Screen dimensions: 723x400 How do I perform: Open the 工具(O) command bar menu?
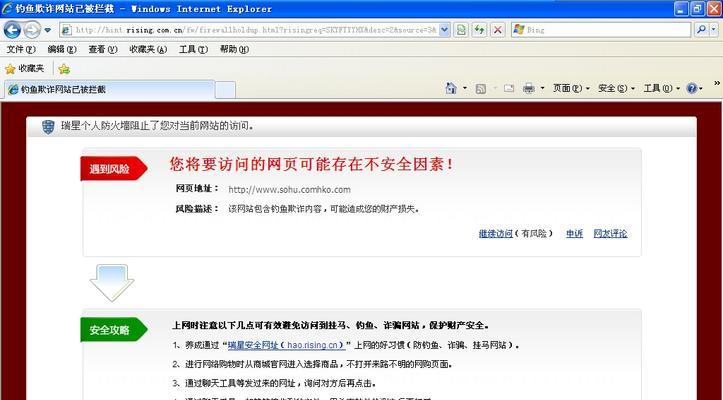point(661,88)
